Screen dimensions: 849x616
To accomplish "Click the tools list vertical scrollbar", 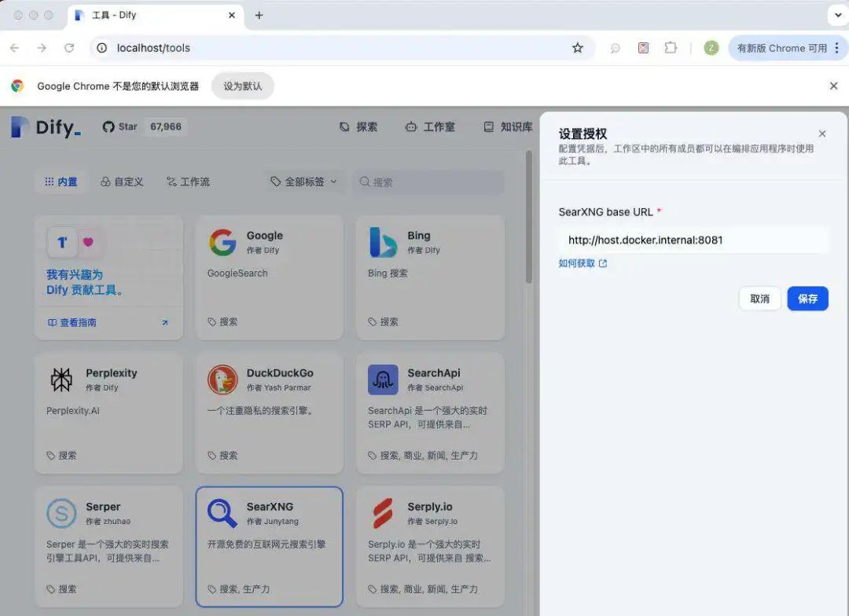I will 528,217.
